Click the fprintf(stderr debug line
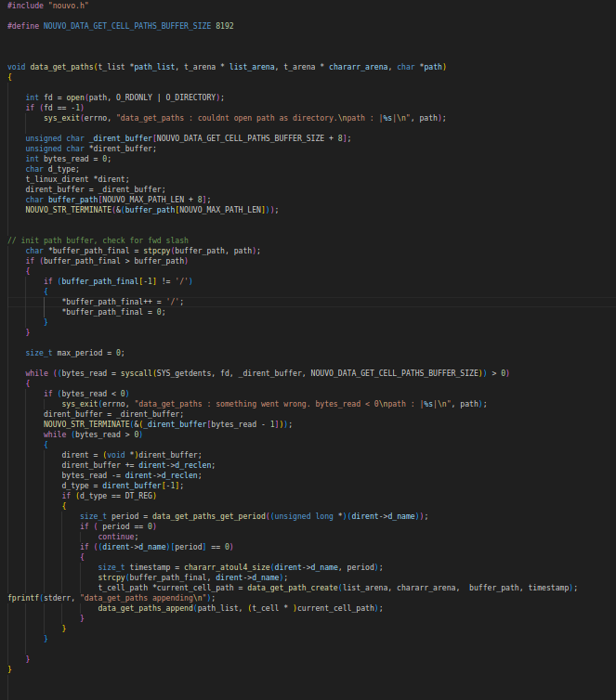The height and width of the screenshot is (700, 616). click(x=111, y=598)
